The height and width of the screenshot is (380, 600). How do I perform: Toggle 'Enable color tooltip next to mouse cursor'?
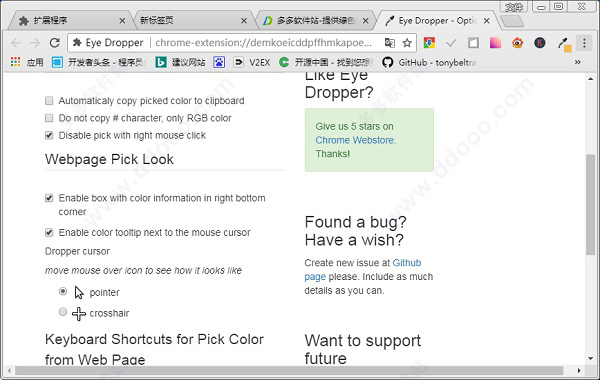pyautogui.click(x=49, y=232)
